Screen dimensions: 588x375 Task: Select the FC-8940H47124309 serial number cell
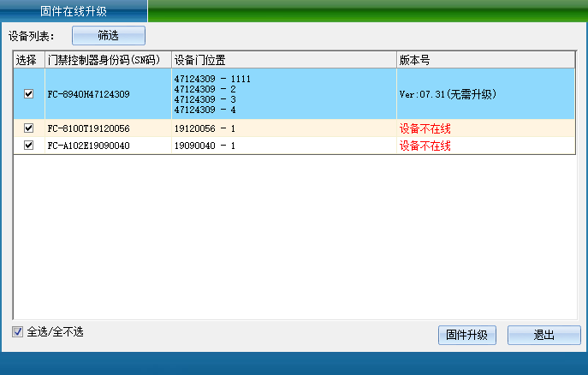pyautogui.click(x=89, y=94)
